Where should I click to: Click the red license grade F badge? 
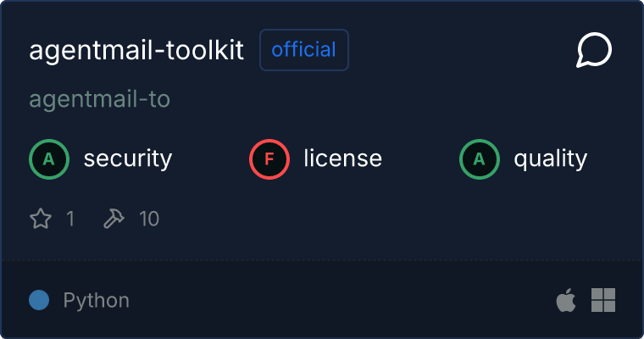coord(269,158)
